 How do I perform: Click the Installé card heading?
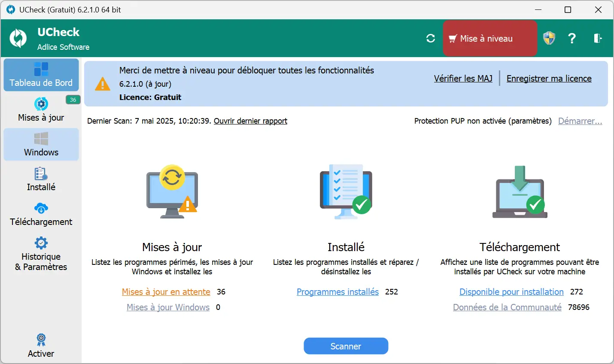click(x=346, y=247)
